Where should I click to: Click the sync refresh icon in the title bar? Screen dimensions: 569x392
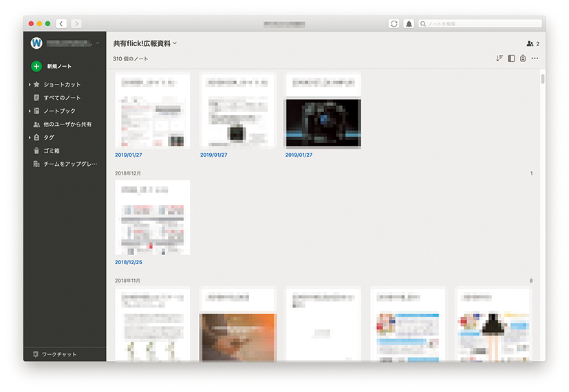[x=394, y=23]
